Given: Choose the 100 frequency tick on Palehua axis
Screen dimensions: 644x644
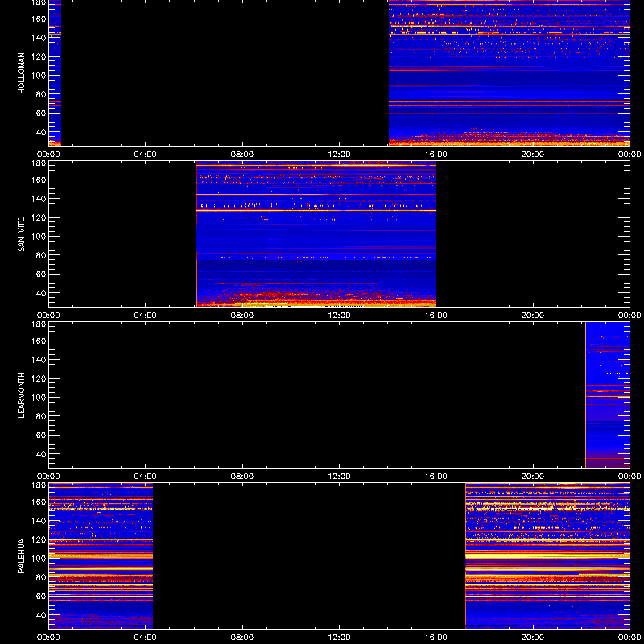Looking at the screenshot, I should pyautogui.click(x=40, y=559).
